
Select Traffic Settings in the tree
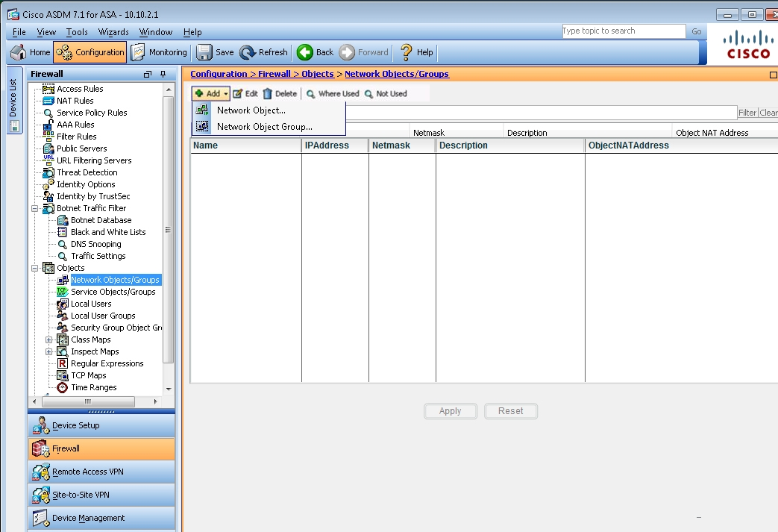[98, 256]
